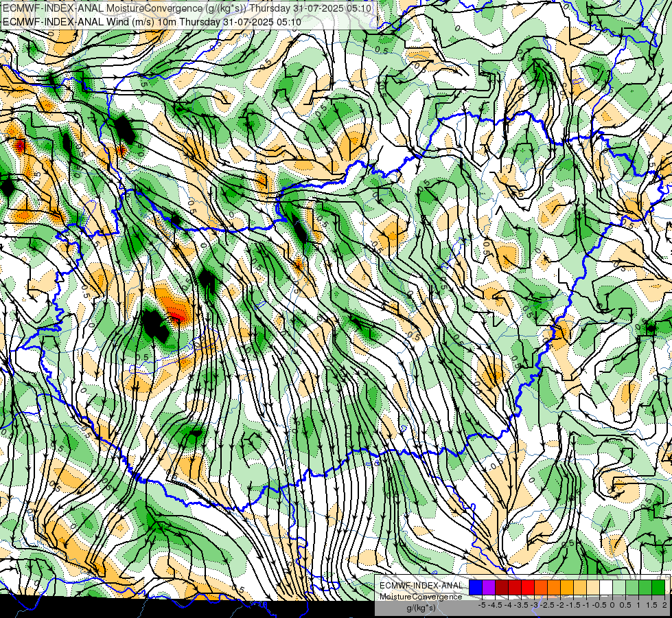Click the legend unit label 'g/(kg*s)'
The image size is (672, 618).
pos(421,608)
